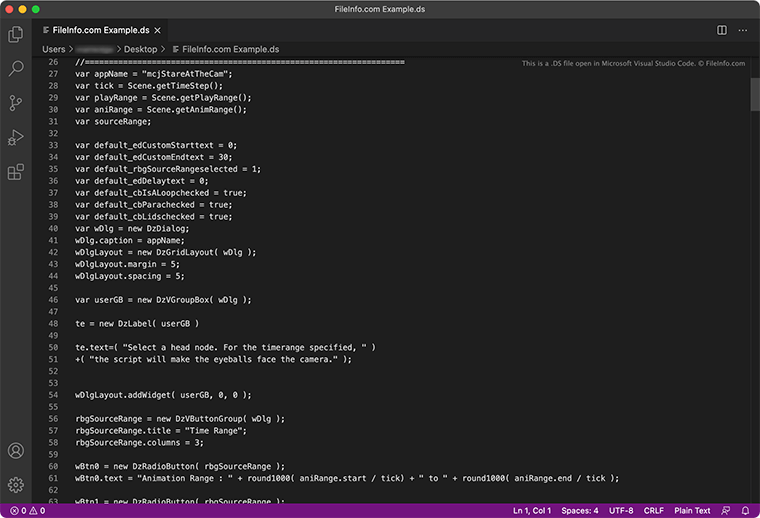
Task: Click the Accounts icon in activity bar
Action: [16, 451]
